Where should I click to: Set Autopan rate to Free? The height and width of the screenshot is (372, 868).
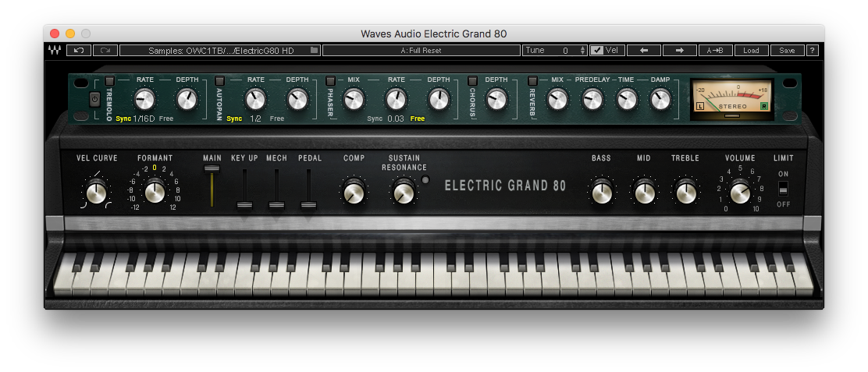point(277,119)
